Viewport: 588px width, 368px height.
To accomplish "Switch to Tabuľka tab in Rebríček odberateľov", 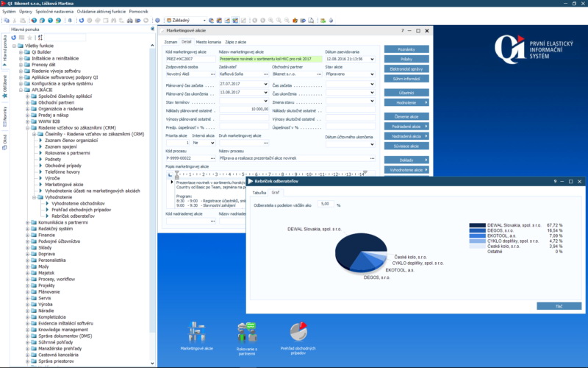I will [259, 193].
